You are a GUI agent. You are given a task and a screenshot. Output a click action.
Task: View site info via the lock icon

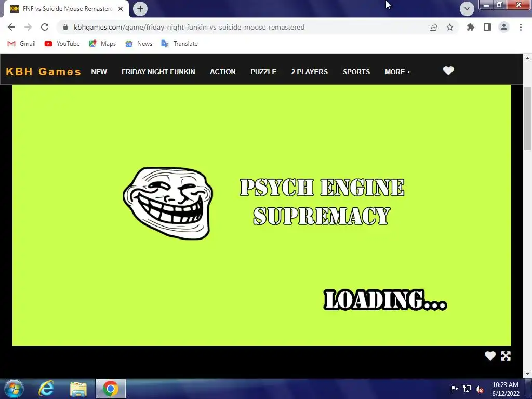tap(65, 27)
